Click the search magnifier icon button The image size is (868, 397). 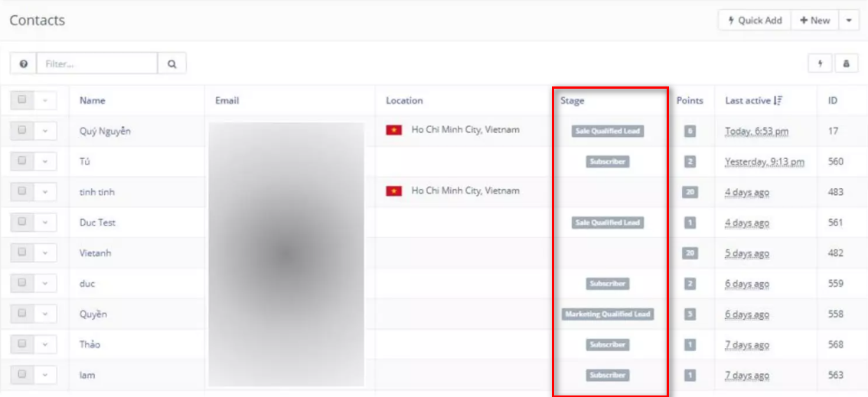point(172,64)
